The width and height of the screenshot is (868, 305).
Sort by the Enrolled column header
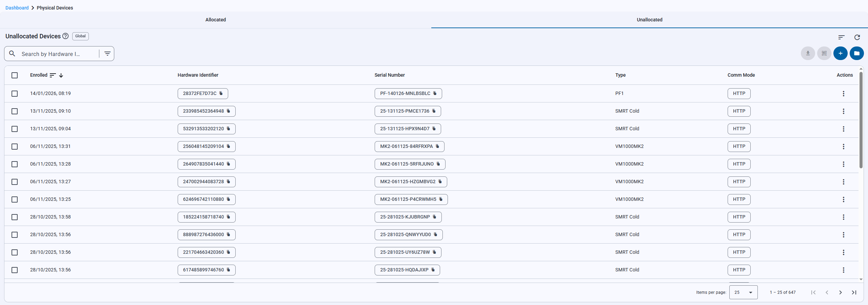pos(39,75)
